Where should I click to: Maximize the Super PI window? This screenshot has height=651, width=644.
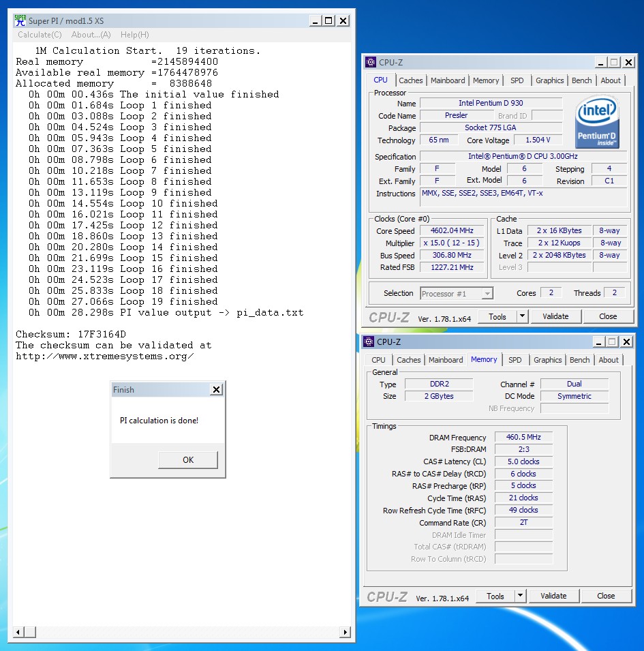coord(328,20)
